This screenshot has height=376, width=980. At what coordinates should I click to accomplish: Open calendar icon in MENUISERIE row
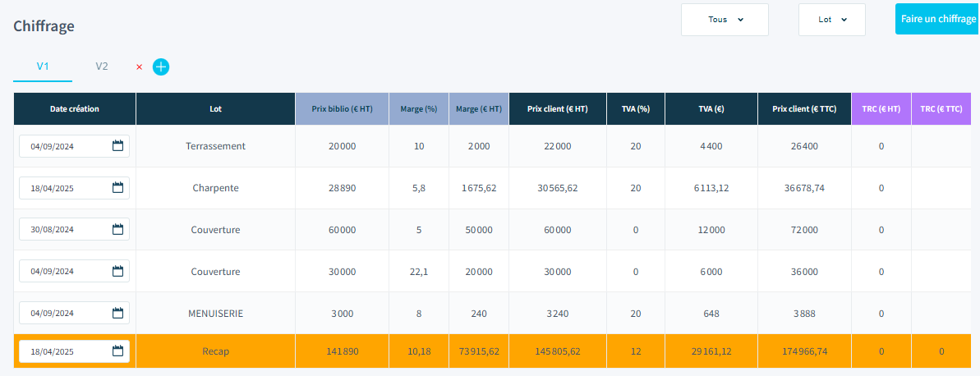coord(117,313)
